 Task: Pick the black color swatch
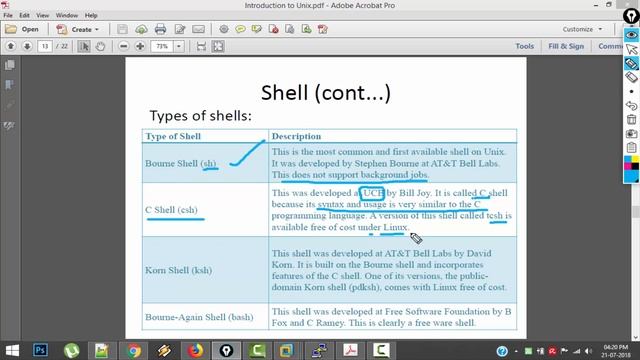(635, 166)
